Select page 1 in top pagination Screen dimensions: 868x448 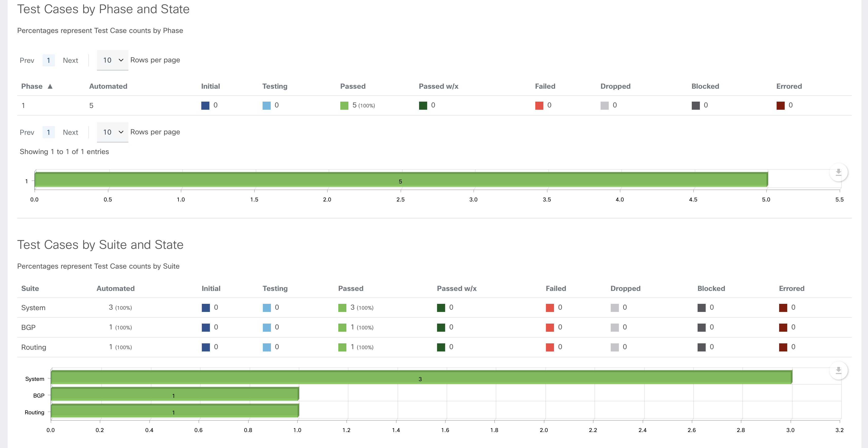[x=49, y=60]
